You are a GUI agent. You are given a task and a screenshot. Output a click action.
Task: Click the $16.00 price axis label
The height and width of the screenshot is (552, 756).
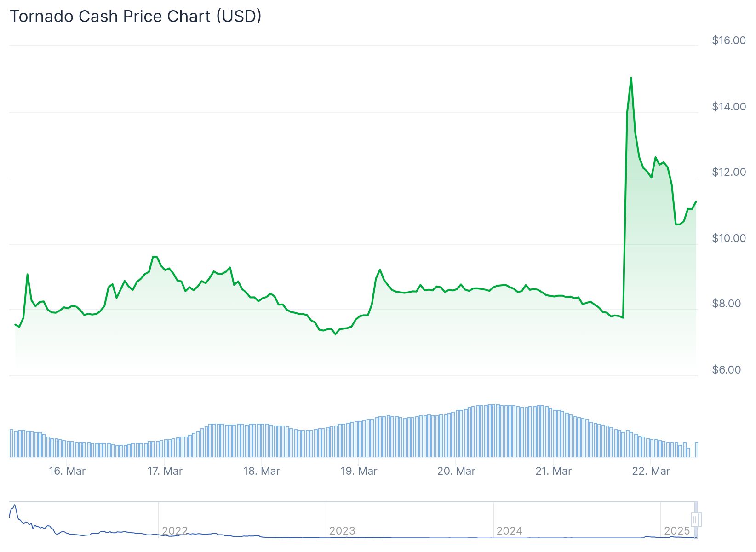(x=729, y=40)
